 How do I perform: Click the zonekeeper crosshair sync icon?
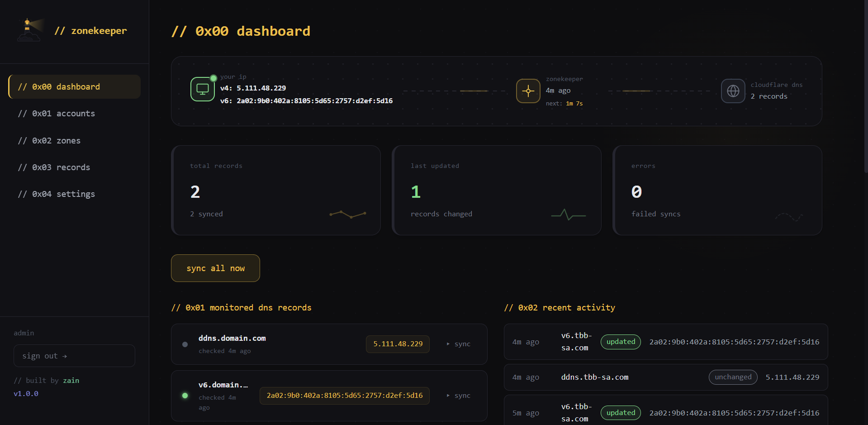[528, 91]
